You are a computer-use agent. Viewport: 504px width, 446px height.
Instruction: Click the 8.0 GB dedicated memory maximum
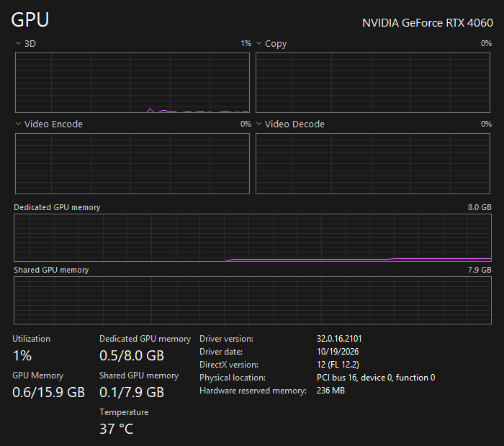pos(480,207)
